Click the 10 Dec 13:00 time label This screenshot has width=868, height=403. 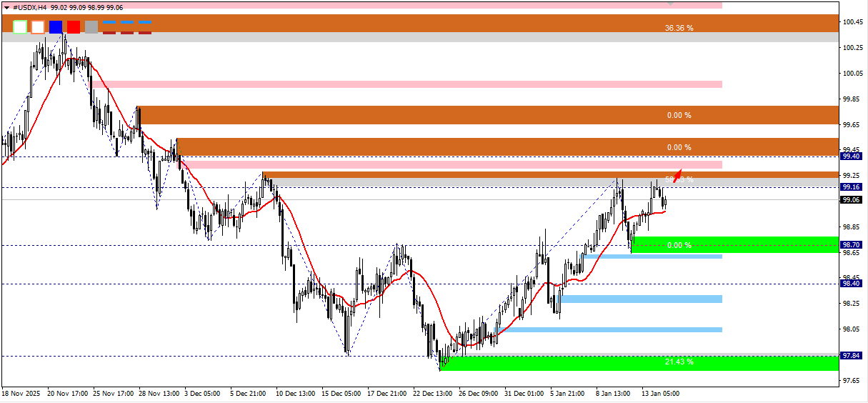(296, 393)
